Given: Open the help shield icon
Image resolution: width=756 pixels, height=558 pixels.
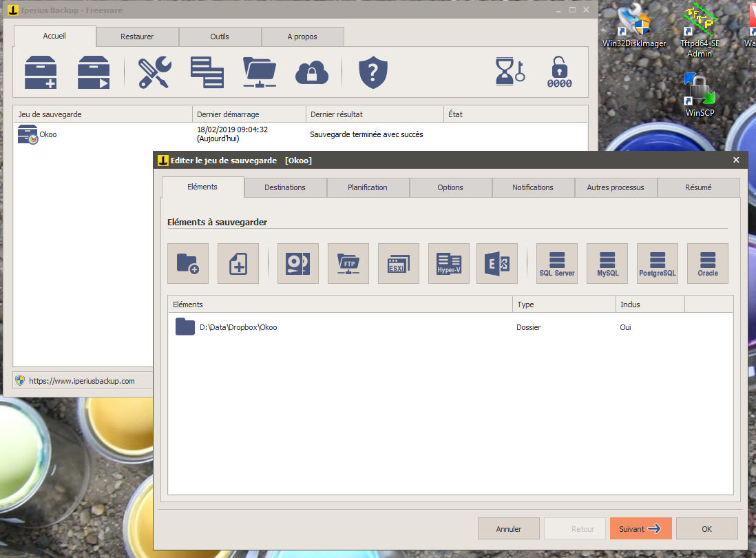Looking at the screenshot, I should coord(373,72).
